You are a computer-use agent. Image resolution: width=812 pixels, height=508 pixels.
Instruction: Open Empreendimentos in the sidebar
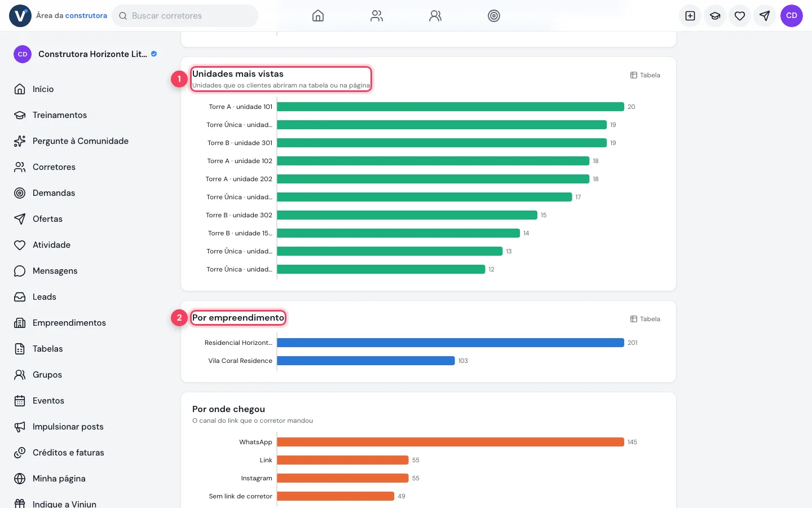[69, 323]
